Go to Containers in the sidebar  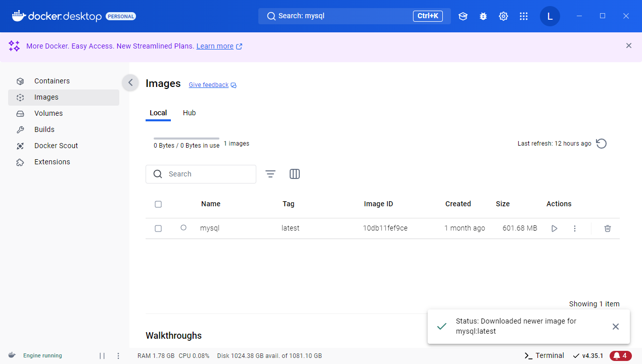(x=64, y=81)
